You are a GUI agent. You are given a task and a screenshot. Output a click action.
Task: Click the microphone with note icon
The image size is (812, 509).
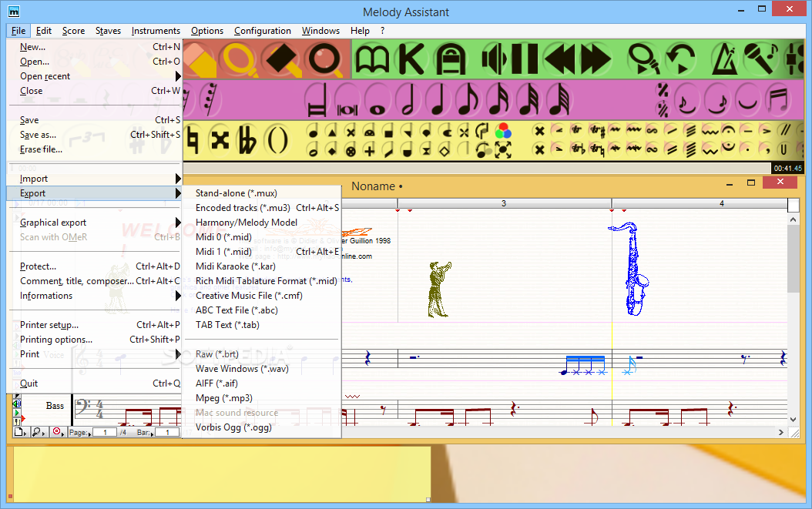point(760,59)
